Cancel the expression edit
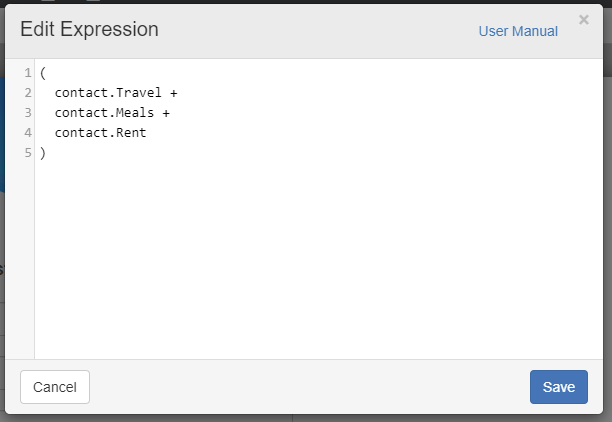The height and width of the screenshot is (422, 612). click(x=55, y=387)
